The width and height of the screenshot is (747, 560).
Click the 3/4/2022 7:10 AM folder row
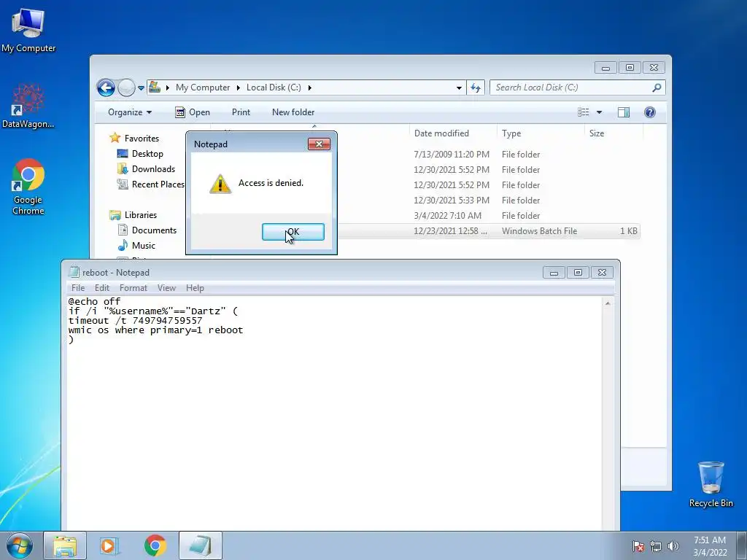488,216
